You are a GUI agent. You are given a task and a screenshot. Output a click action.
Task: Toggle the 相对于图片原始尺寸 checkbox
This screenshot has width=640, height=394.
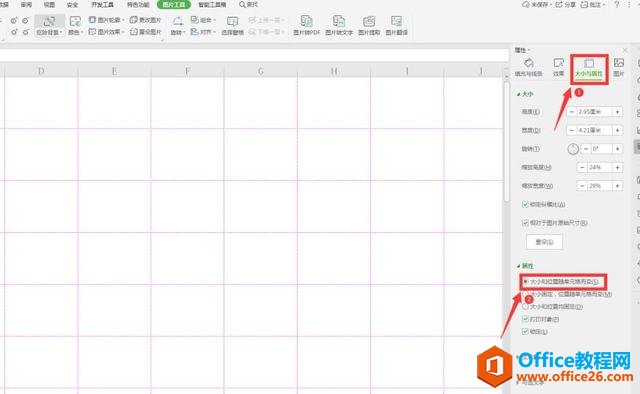tap(525, 223)
